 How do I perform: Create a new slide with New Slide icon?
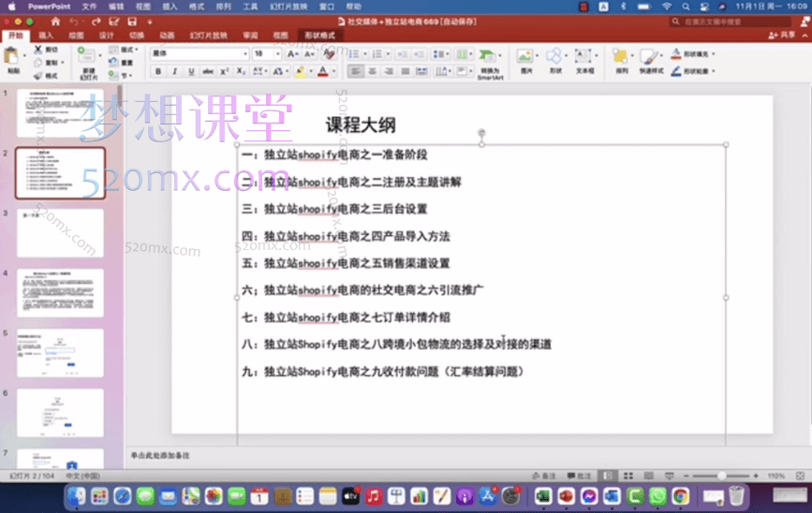click(86, 54)
